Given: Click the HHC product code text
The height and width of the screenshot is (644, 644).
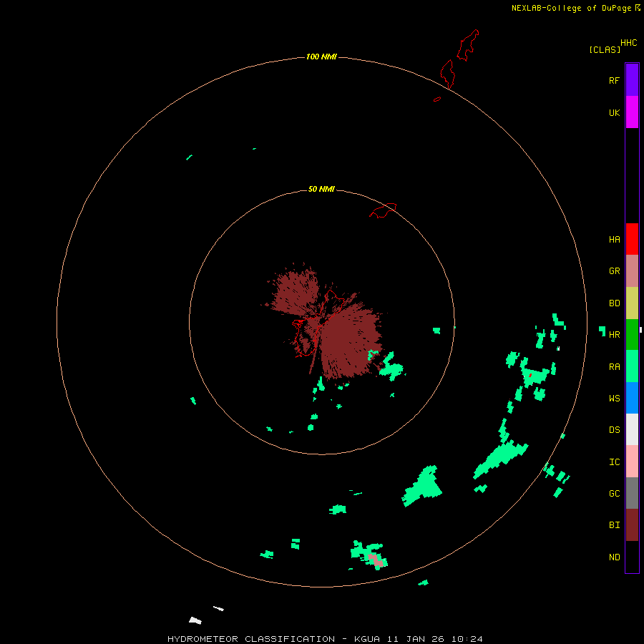Looking at the screenshot, I should 628,43.
